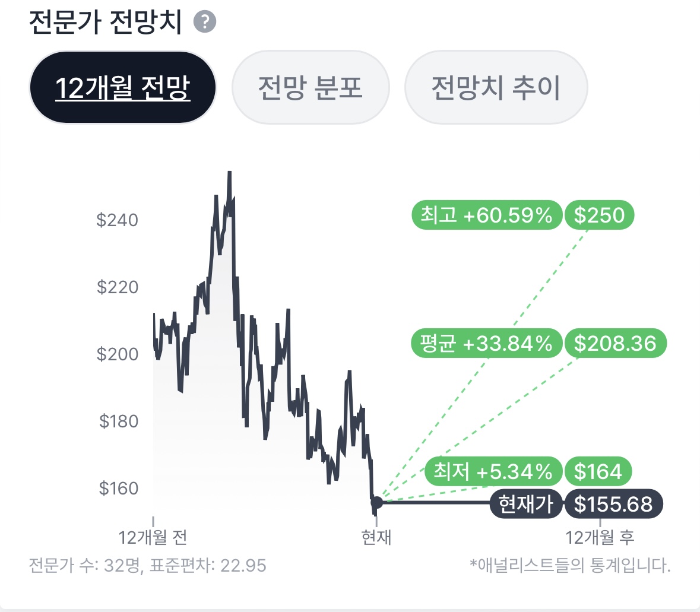Switch to the 전망 분포 tab
The width and height of the screenshot is (700, 612).
(310, 88)
